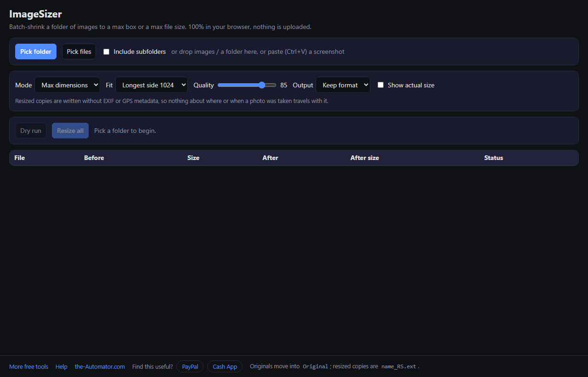Expand the Fit dropdown Longest side 1024
Viewport: 588px width, 377px height.
[x=152, y=85]
